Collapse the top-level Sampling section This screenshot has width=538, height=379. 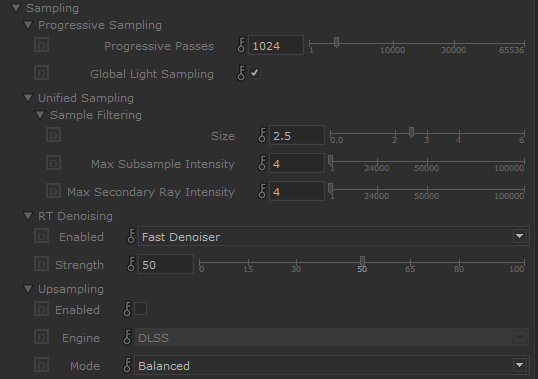click(x=16, y=8)
